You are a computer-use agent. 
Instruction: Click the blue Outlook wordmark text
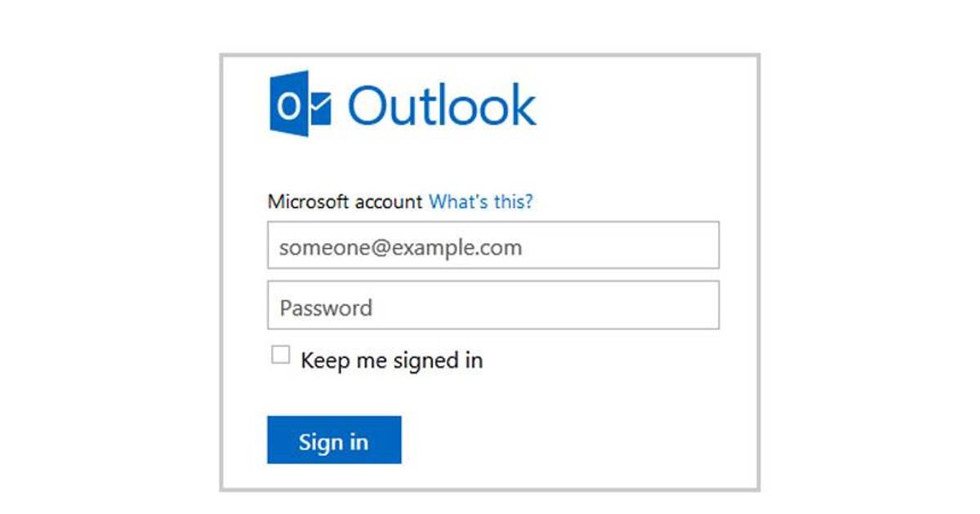pos(442,105)
